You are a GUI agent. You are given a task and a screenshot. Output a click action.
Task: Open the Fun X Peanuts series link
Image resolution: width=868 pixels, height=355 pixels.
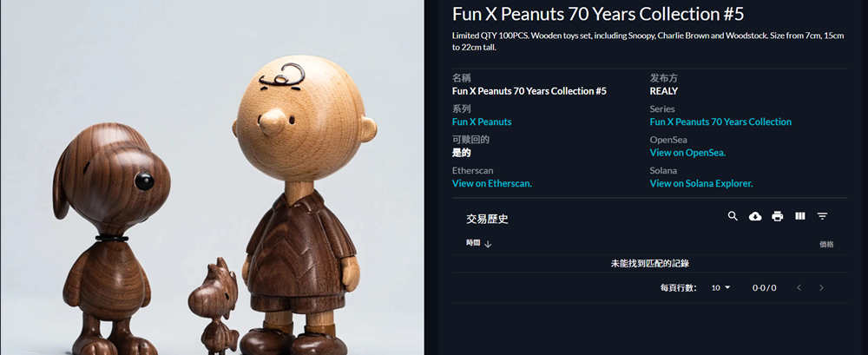coord(482,122)
